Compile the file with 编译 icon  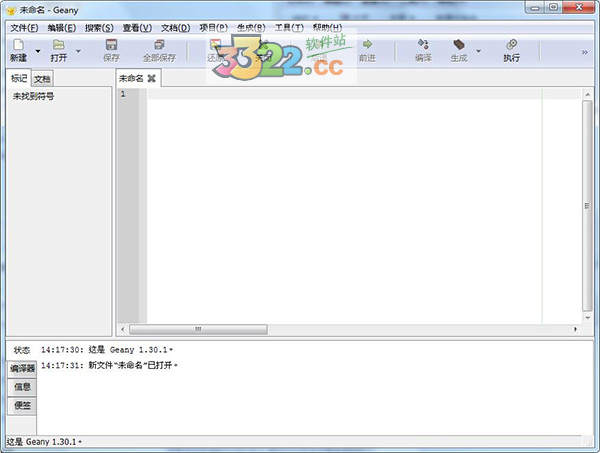coord(423,44)
